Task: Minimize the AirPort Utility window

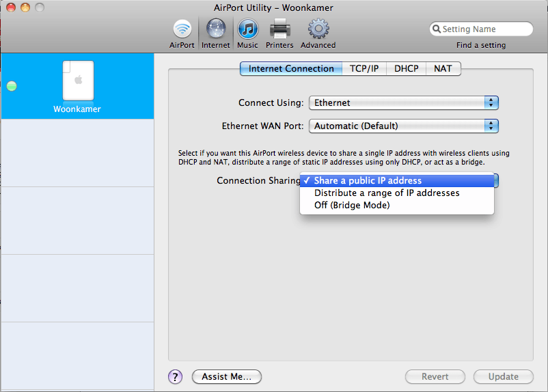Action: tap(25, 8)
